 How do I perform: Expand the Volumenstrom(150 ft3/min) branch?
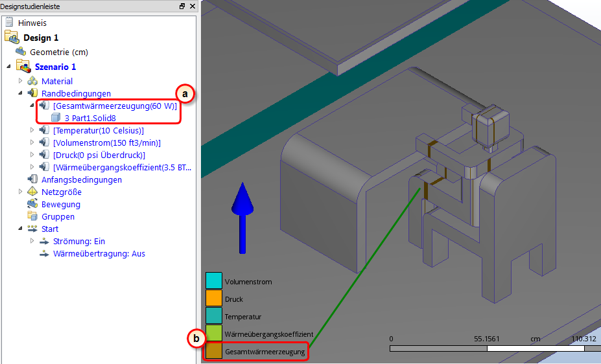(x=32, y=142)
